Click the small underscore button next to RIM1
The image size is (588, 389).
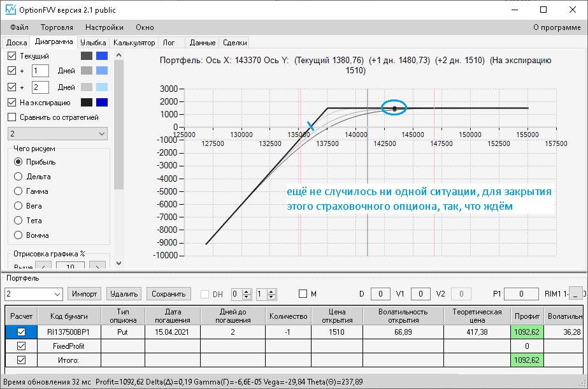coord(576,294)
